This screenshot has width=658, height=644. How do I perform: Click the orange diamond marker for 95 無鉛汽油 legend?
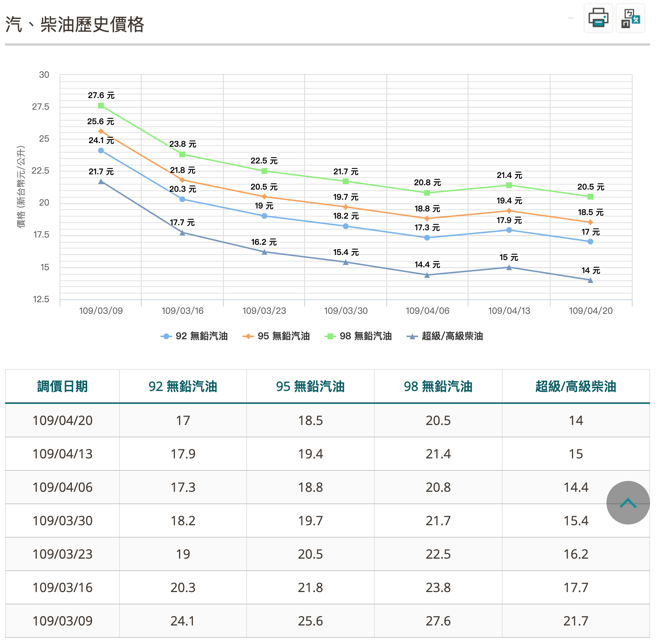point(248,336)
